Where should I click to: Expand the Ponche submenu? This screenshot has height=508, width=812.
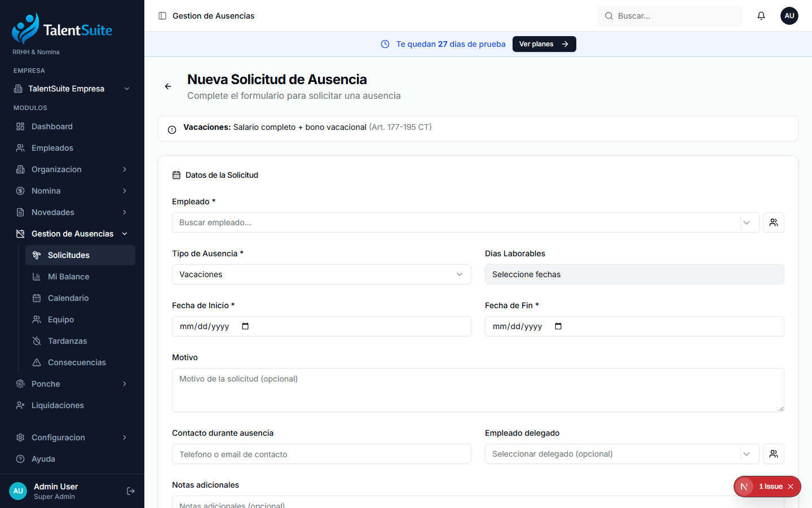125,384
